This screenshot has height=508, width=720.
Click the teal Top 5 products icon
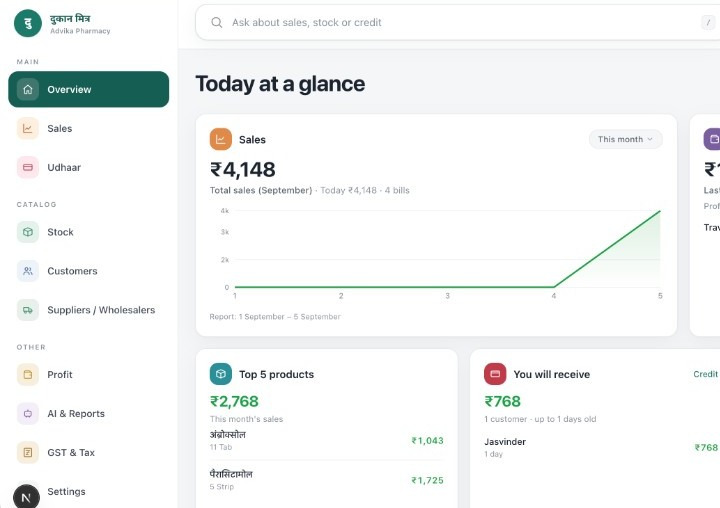pos(221,374)
